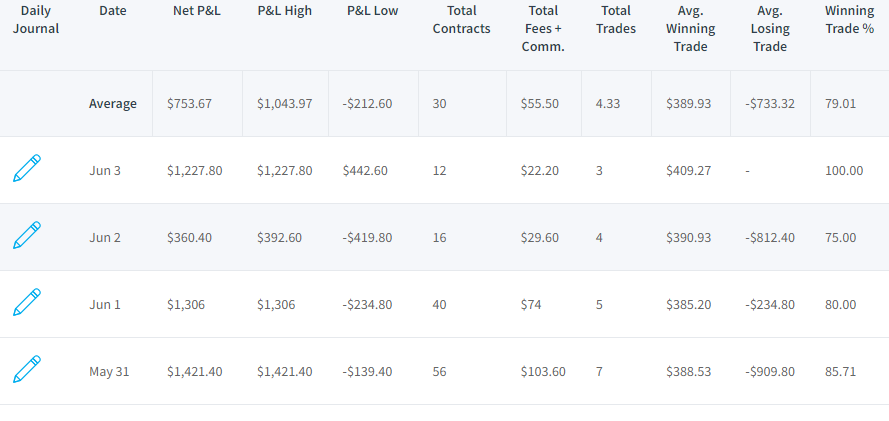
Task: Sort by Total Contracts column header
Action: [462, 20]
